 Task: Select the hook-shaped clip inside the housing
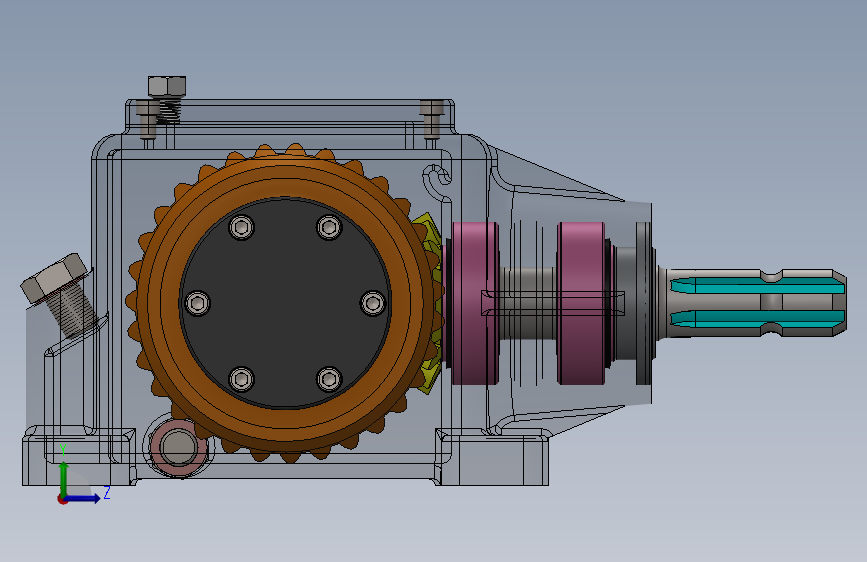(x=439, y=183)
